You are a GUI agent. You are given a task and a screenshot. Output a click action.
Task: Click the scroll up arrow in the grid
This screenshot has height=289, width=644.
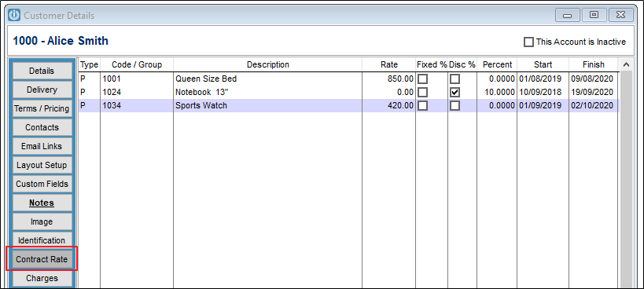coord(626,64)
